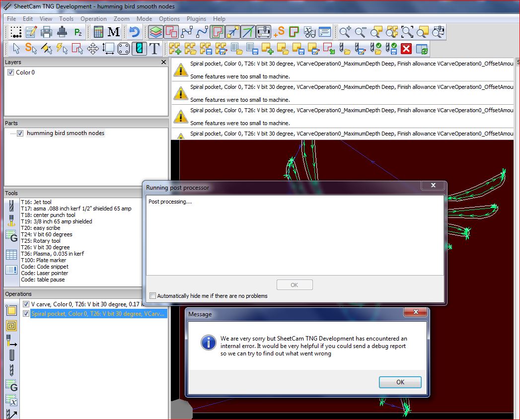This screenshot has height=420, width=520.
Task: Select the humming bird smooth nodes part
Action: click(x=66, y=133)
